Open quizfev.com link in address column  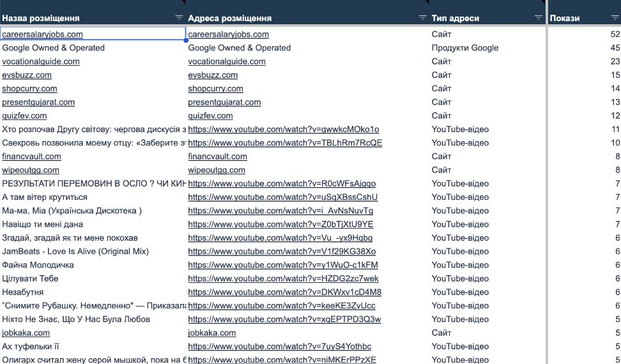pos(211,116)
